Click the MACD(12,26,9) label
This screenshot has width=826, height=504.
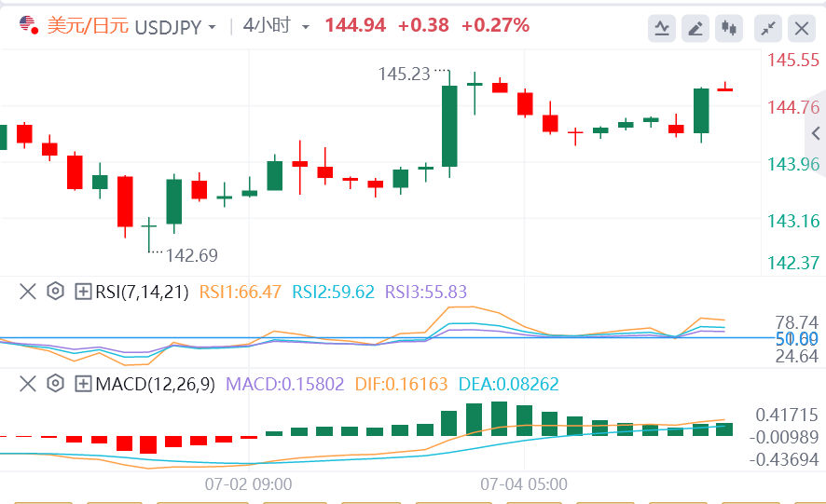pos(155,383)
